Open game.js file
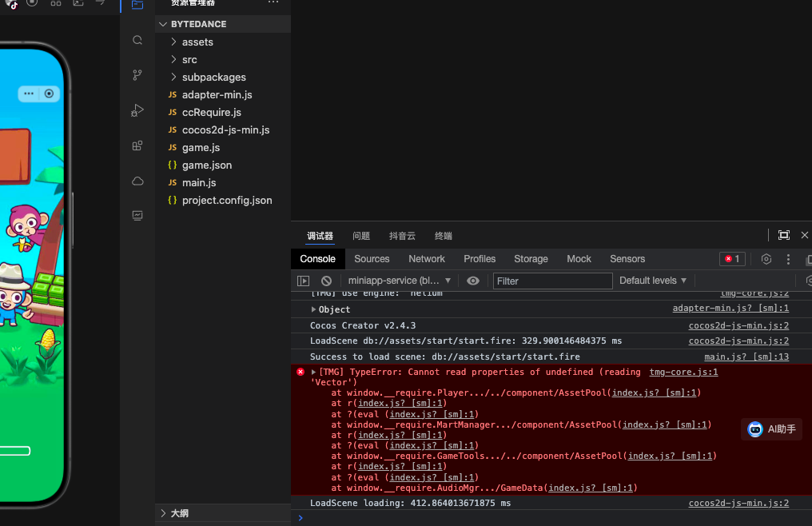 223,148
